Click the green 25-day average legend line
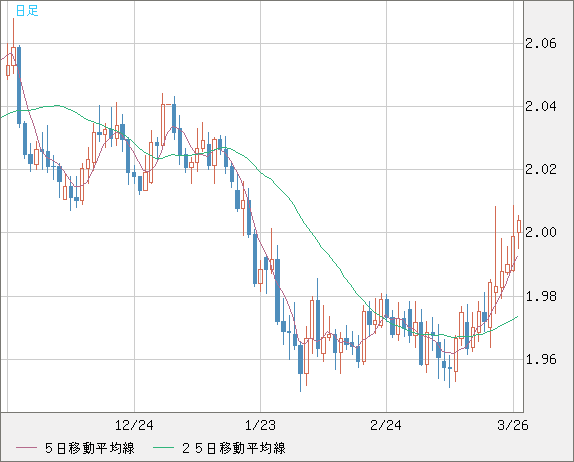The width and height of the screenshot is (574, 462). [x=163, y=448]
